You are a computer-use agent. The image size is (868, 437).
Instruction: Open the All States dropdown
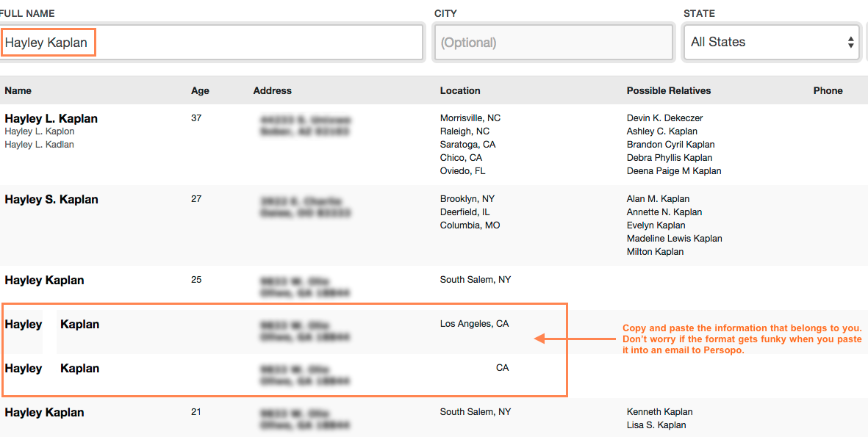[772, 42]
